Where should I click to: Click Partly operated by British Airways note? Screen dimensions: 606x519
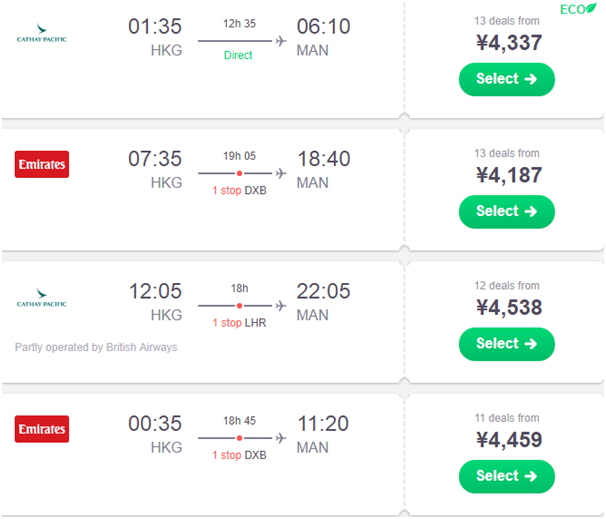tap(96, 347)
